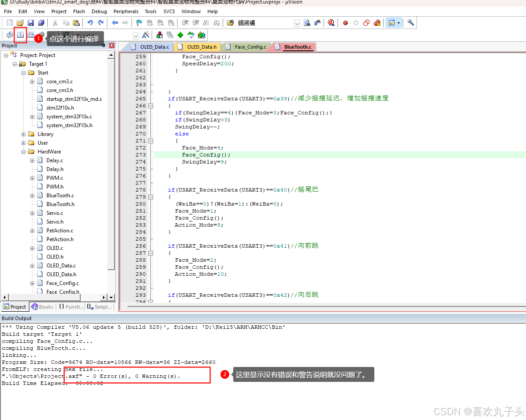The height and width of the screenshot is (420, 526).
Task: Expand BlueTooth.c in the project tree
Action: (x=32, y=196)
